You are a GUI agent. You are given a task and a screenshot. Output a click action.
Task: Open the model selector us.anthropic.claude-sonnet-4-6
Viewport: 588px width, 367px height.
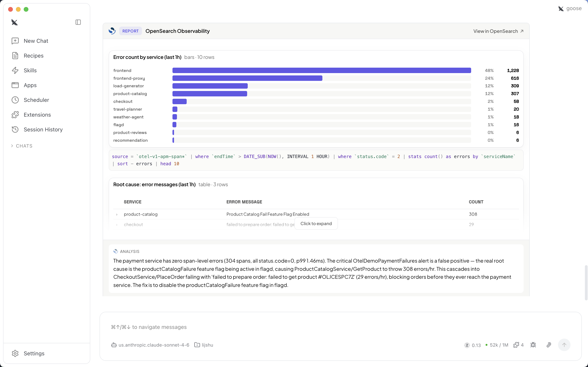click(150, 345)
